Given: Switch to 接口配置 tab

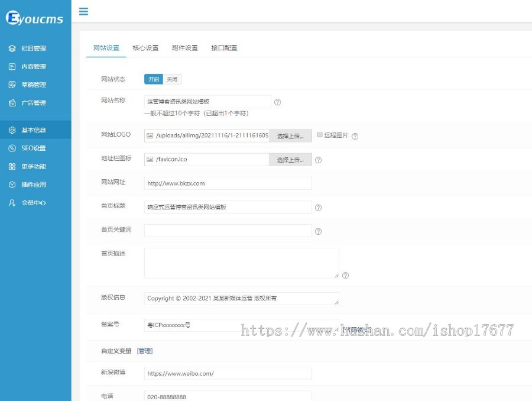Looking at the screenshot, I should [x=224, y=48].
